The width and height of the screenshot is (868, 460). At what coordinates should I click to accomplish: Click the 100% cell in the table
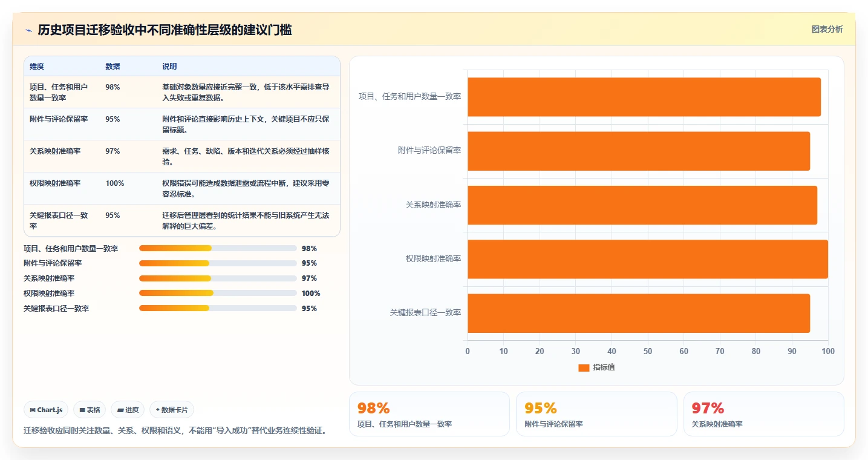click(x=115, y=183)
